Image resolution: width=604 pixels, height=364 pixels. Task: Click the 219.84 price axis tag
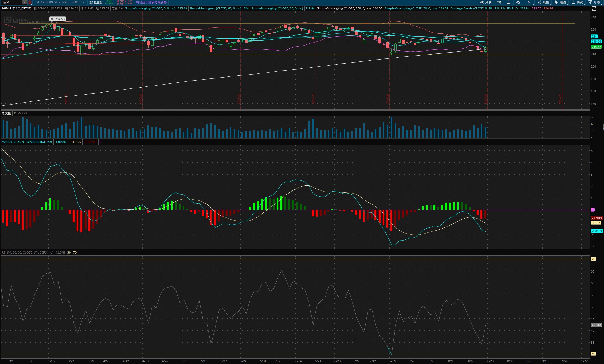596,41
